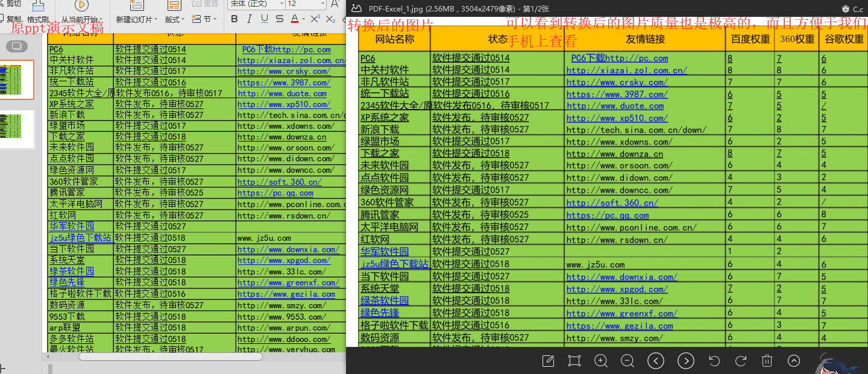
Task: Click the slide panel view toggle icon
Action: pyautogui.click(x=16, y=46)
